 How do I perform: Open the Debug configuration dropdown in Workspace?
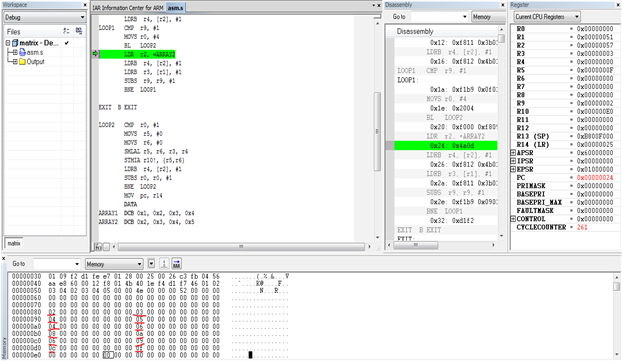[x=82, y=17]
